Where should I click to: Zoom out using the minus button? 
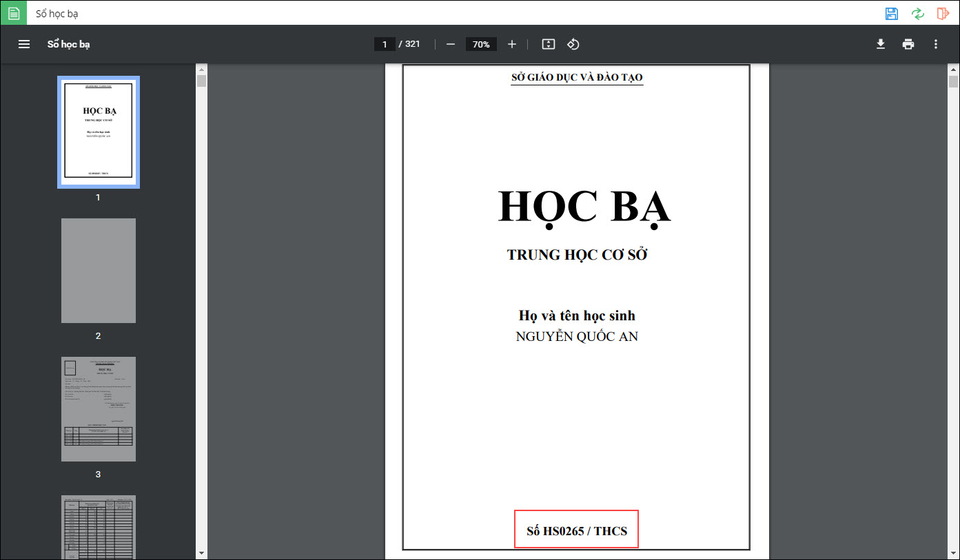click(x=451, y=44)
